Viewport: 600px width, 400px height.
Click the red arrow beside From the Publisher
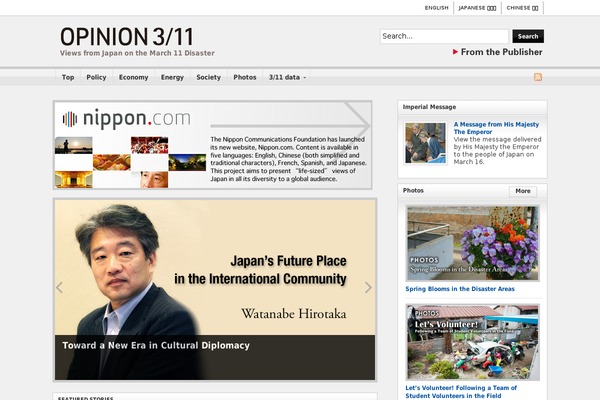(x=455, y=52)
